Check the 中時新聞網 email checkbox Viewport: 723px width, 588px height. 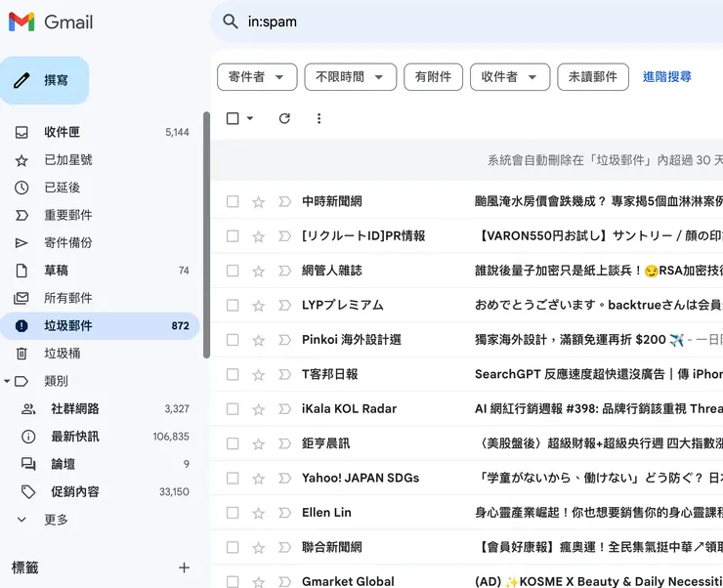(233, 202)
